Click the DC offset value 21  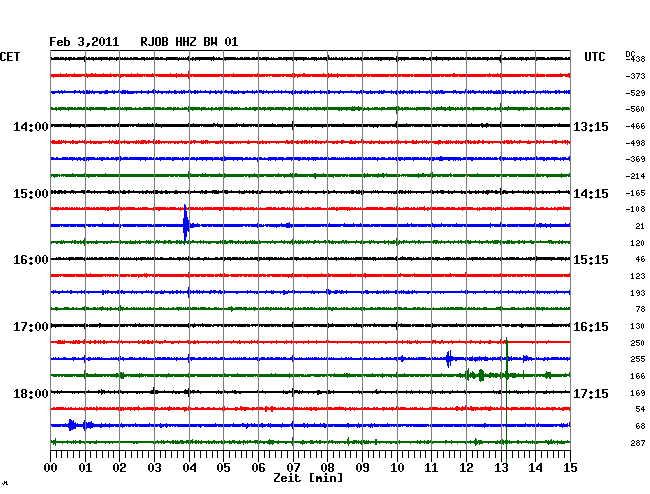(x=640, y=226)
